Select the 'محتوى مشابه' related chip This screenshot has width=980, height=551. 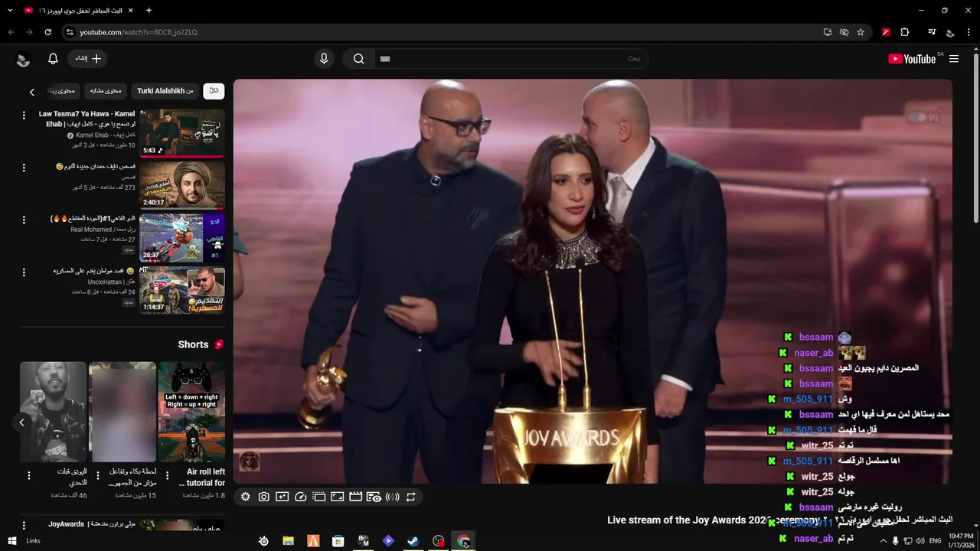click(106, 91)
